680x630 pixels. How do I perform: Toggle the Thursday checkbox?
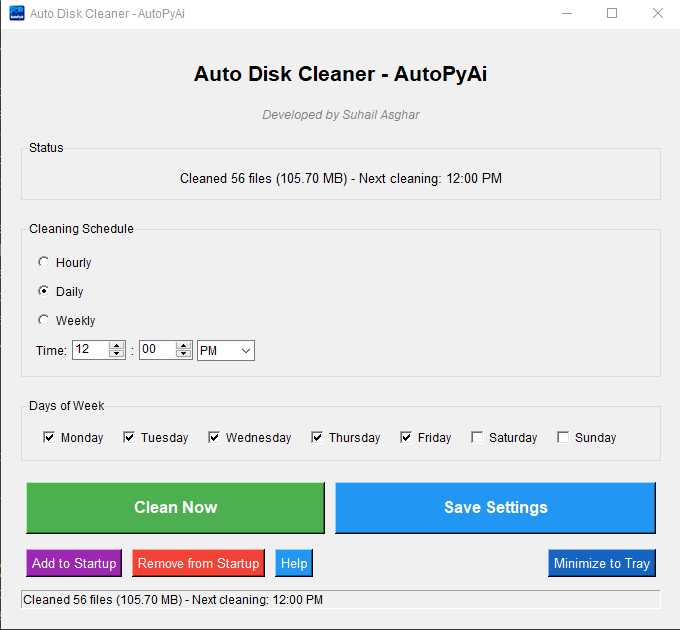click(317, 437)
